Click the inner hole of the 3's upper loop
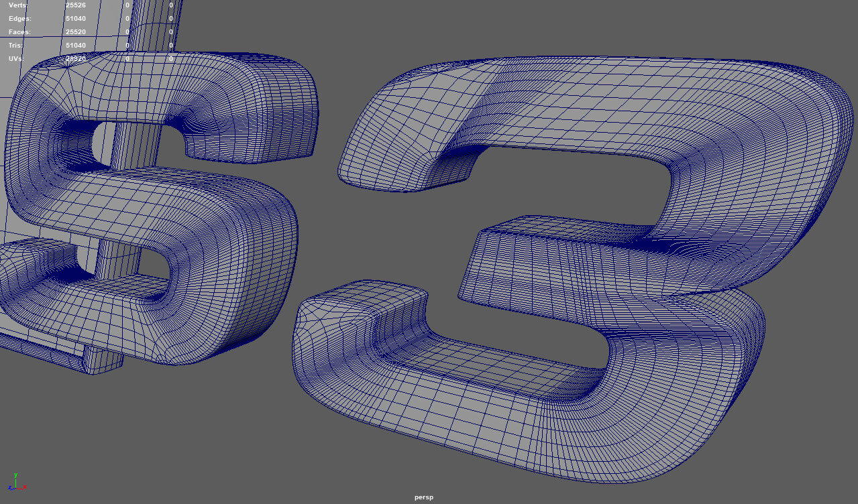Screen dimensions: 858x504 pos(570,181)
